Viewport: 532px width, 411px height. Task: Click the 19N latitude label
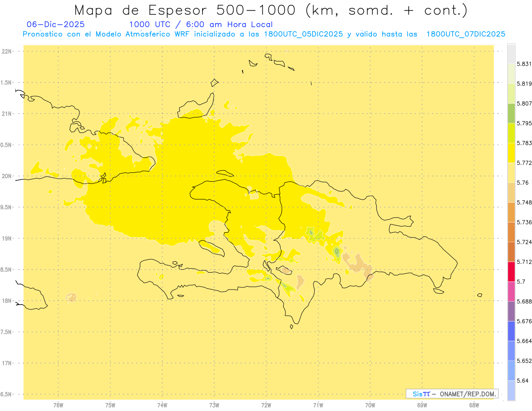point(7,239)
